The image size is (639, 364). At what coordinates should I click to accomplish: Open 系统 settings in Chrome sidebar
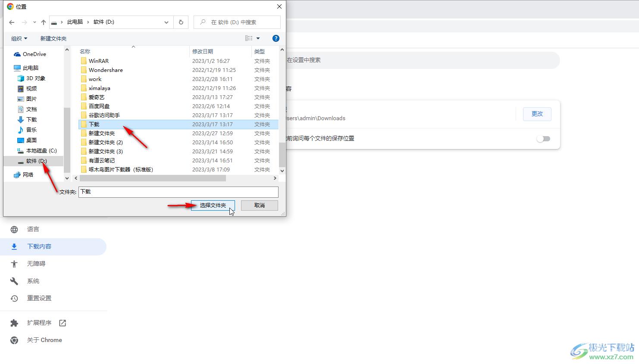pos(33,281)
